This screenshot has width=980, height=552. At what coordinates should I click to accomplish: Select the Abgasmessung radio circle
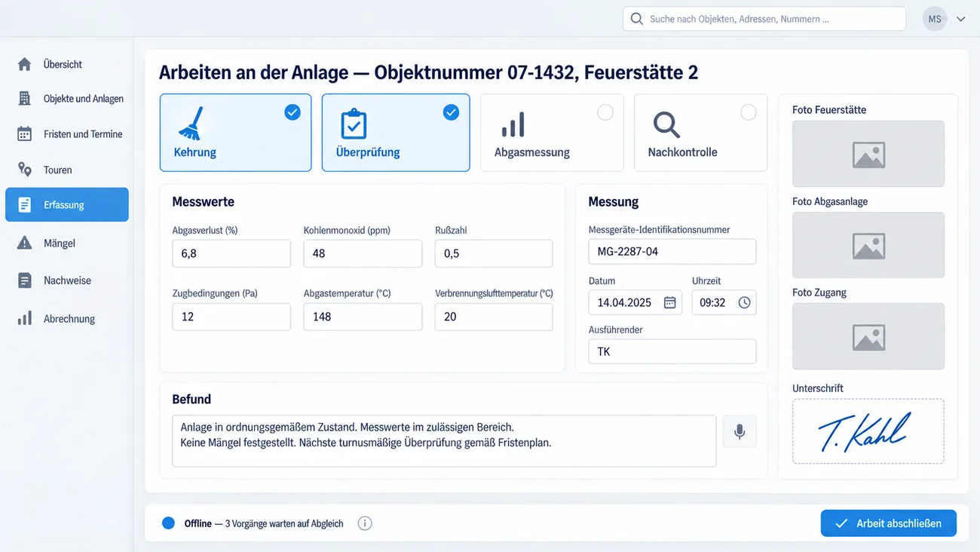605,112
